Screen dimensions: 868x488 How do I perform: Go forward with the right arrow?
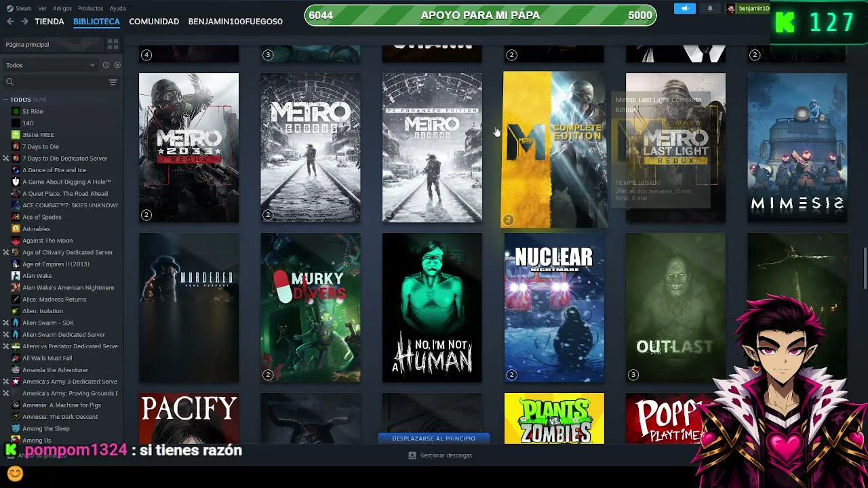tap(24, 22)
